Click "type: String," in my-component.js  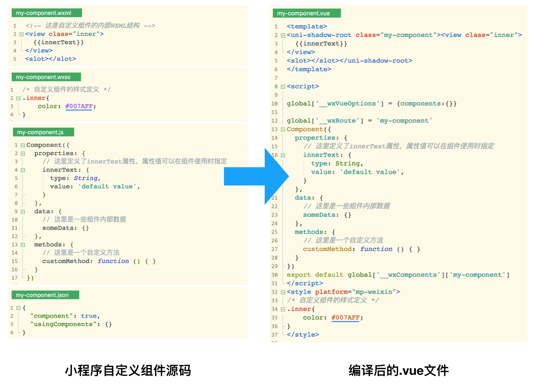[75, 178]
